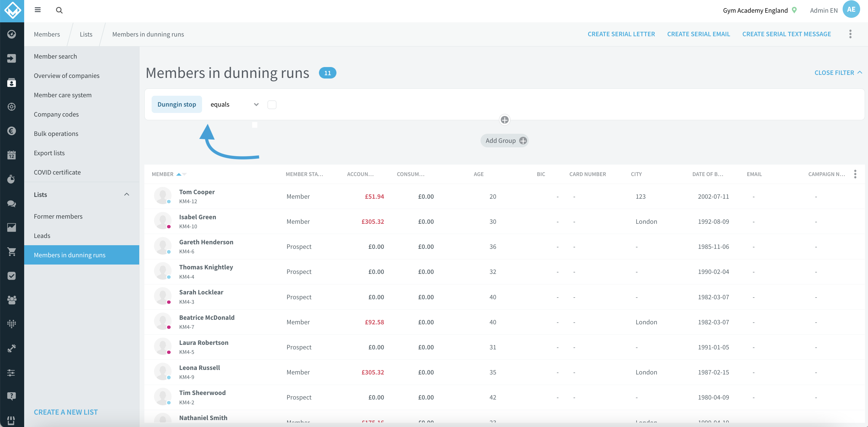Open the calendar sidebar icon
This screenshot has width=868, height=427.
click(12, 155)
